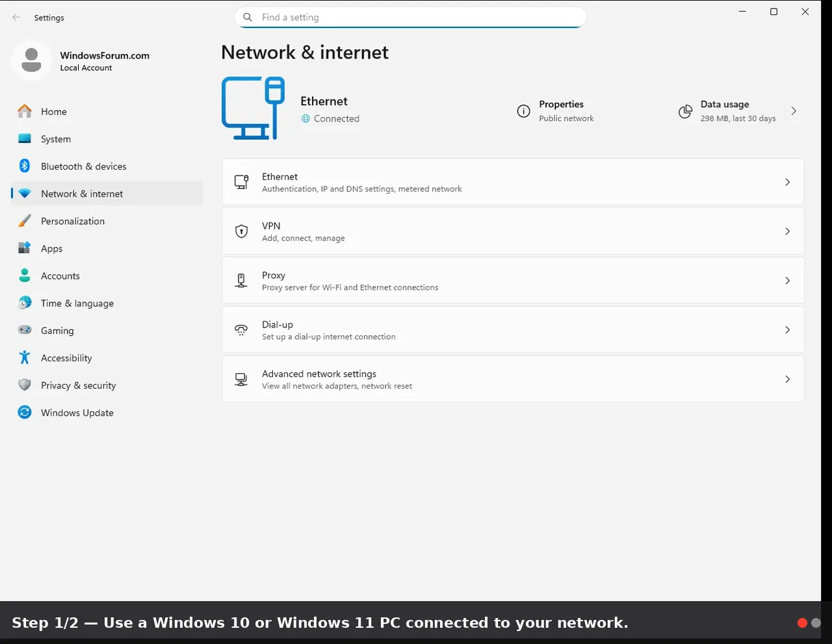Viewport: 832px width, 644px height.
Task: Select the Privacy & security shield icon
Action: (x=25, y=385)
